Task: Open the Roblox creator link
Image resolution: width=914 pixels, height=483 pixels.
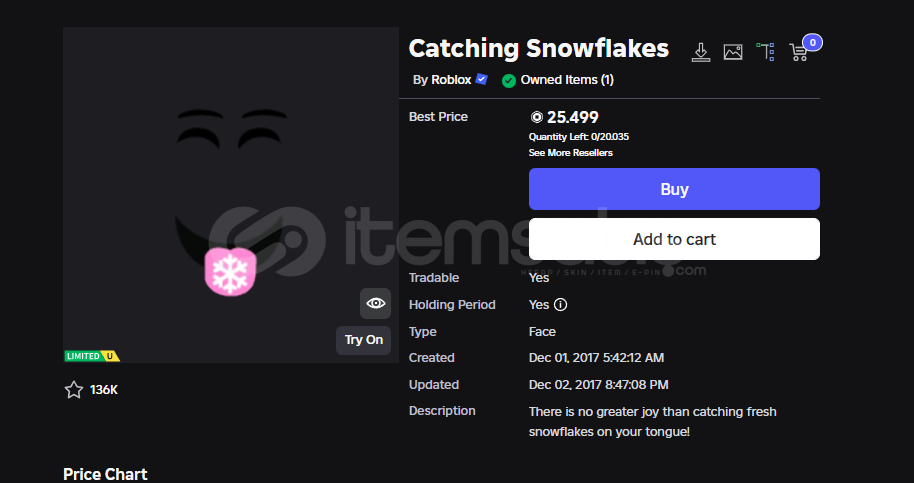Action: (x=452, y=80)
